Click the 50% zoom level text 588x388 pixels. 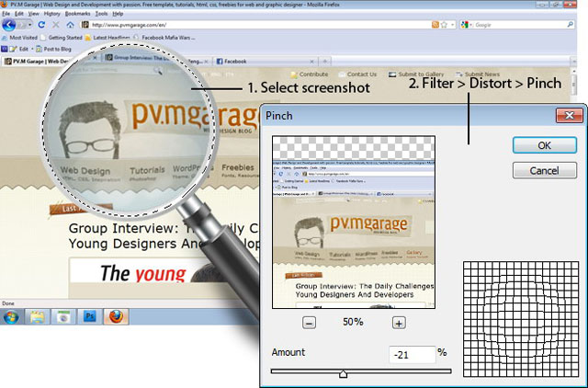[x=353, y=322]
